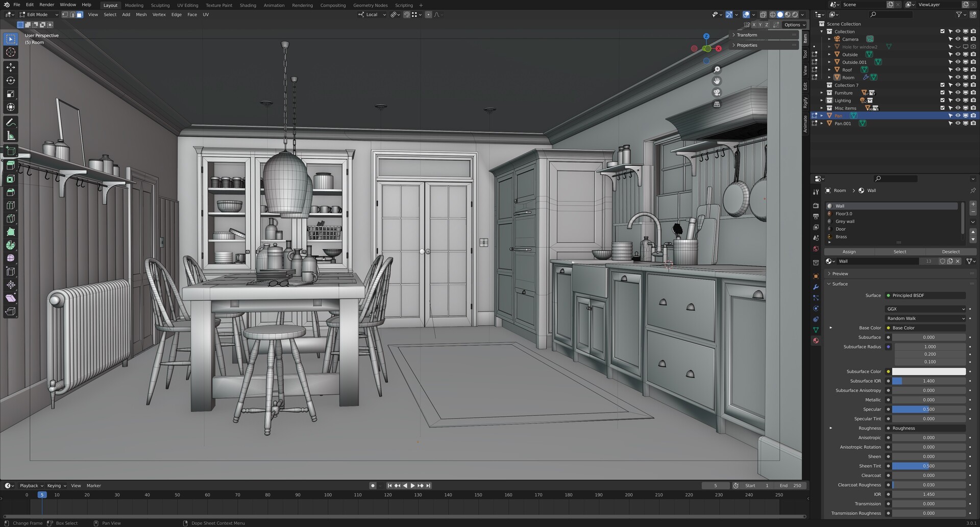Open the Edit Mode dropdown
This screenshot has height=527, width=980.
pos(39,15)
